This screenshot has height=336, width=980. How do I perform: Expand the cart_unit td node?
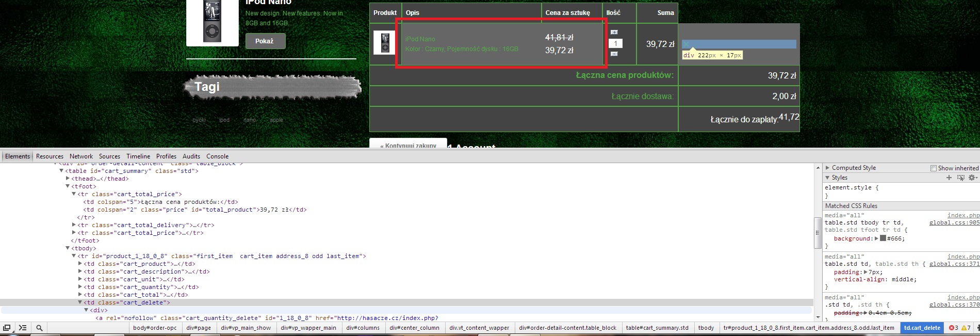tap(80, 279)
